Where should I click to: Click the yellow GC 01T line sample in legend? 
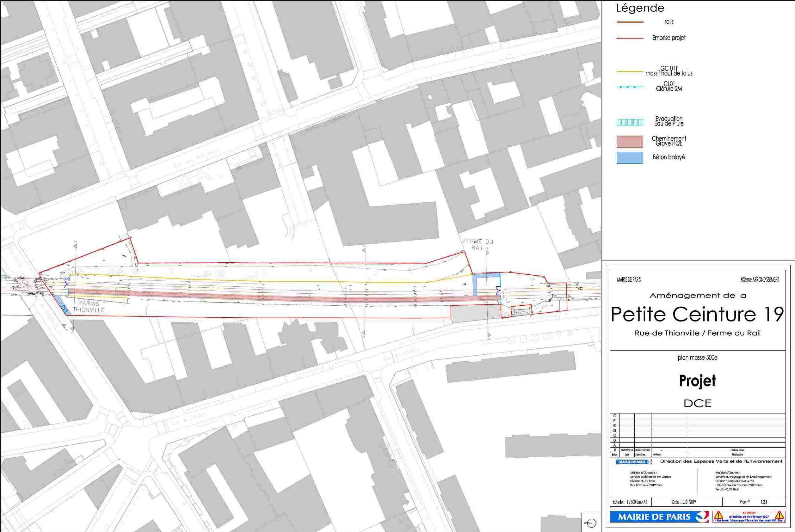pyautogui.click(x=630, y=71)
